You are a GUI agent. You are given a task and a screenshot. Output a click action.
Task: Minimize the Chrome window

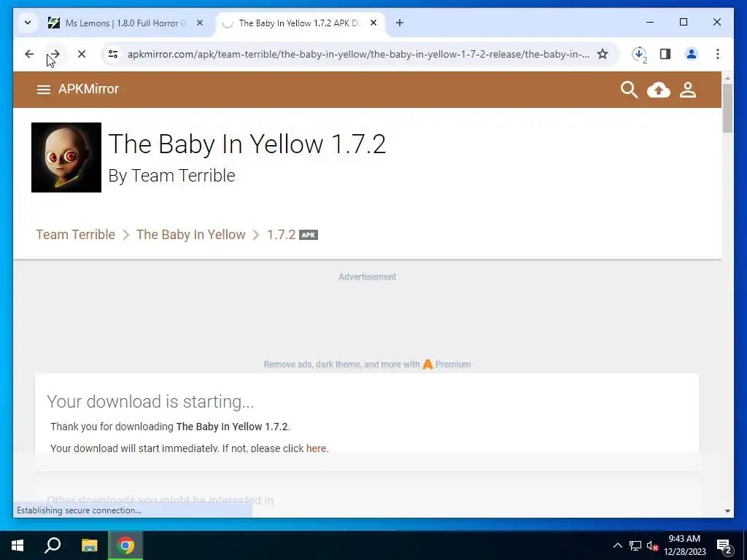tap(650, 23)
